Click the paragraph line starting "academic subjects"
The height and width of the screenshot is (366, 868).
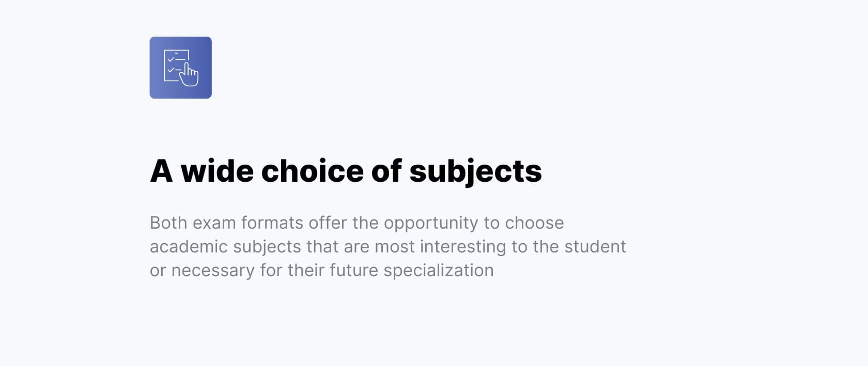click(x=388, y=247)
